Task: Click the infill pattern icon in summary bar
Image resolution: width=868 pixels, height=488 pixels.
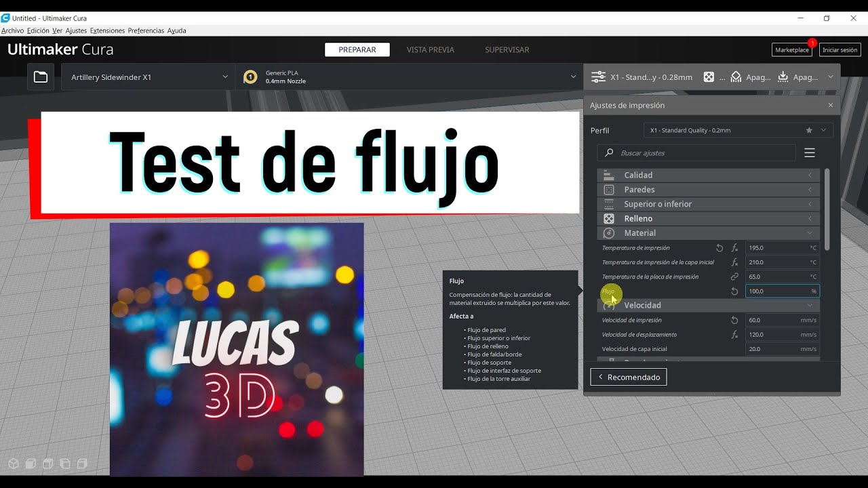Action: pyautogui.click(x=709, y=77)
